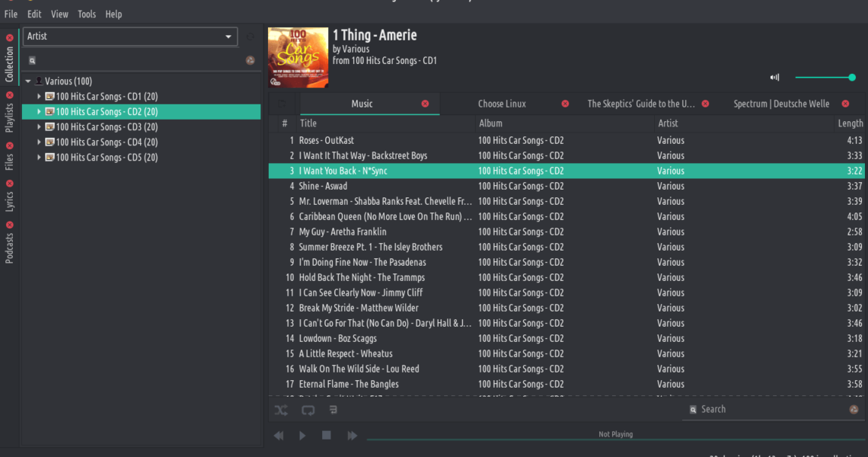Image resolution: width=868 pixels, height=457 pixels.
Task: Close the Spectrum | Deutsche Welle tab
Action: [845, 104]
